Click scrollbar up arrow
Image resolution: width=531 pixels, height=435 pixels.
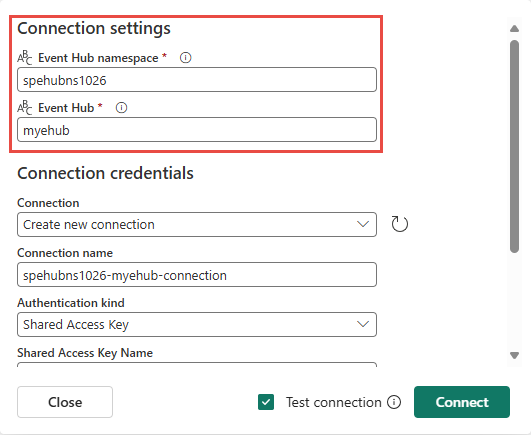pos(514,28)
